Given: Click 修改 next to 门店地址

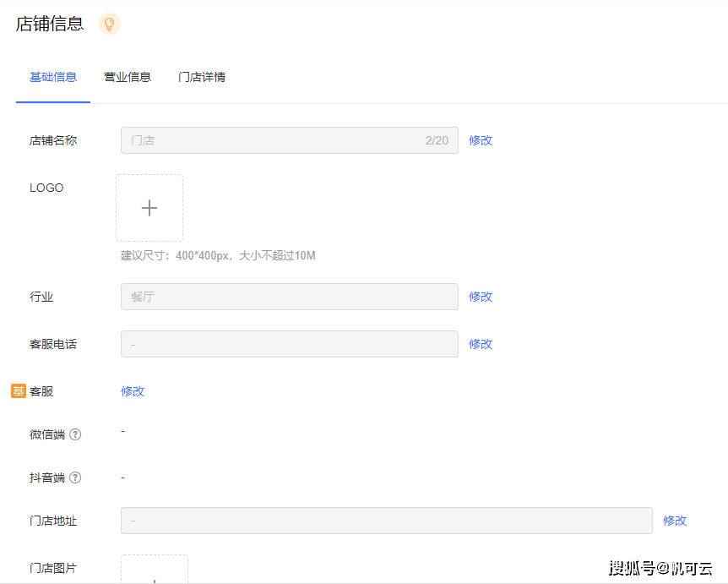Looking at the screenshot, I should point(674,521).
